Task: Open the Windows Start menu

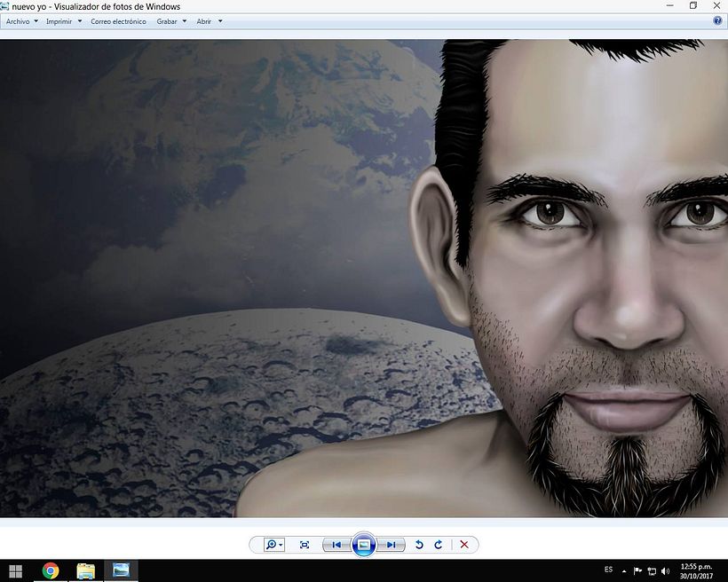Action: tap(15, 570)
